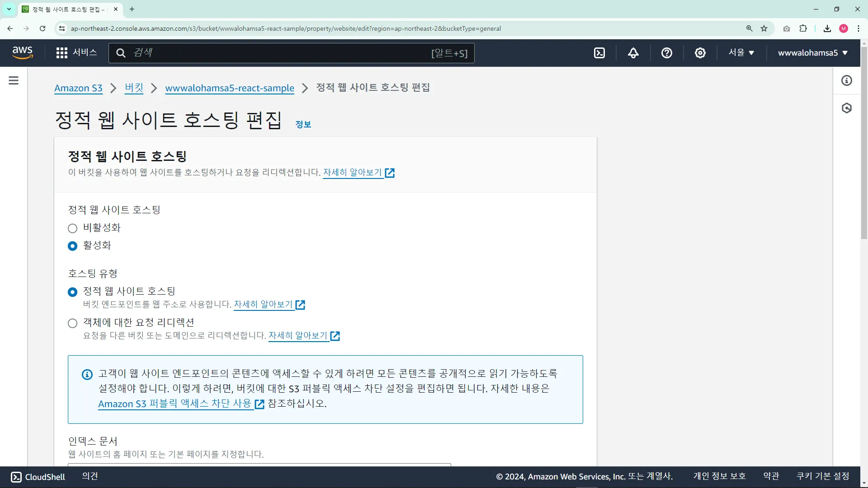Go to the 버킷 breadcrumb

134,88
